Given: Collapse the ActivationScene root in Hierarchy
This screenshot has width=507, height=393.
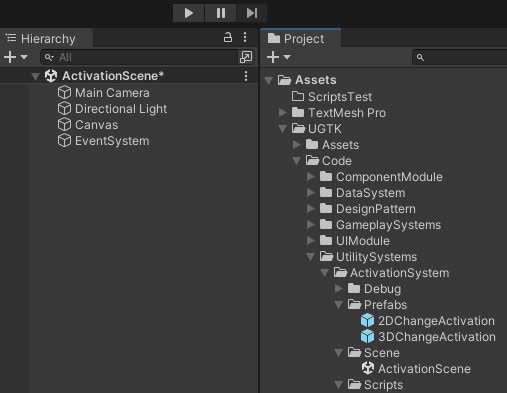Looking at the screenshot, I should coord(35,76).
